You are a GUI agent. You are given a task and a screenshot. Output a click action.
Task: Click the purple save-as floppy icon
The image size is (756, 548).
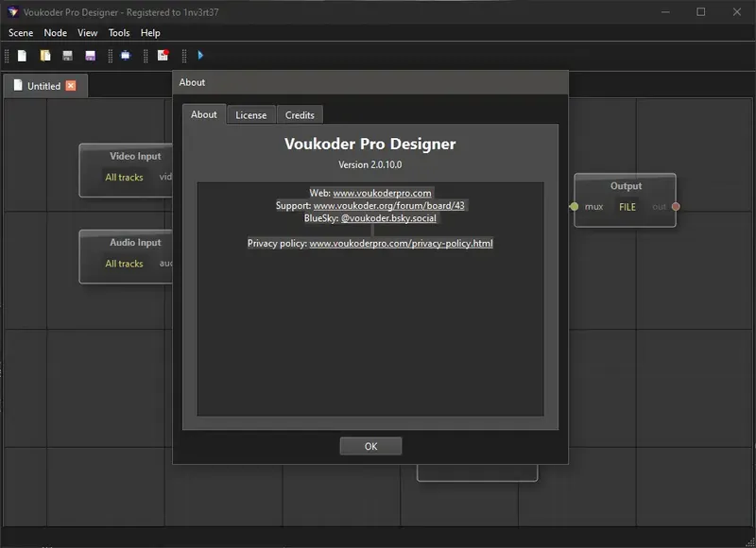click(90, 56)
